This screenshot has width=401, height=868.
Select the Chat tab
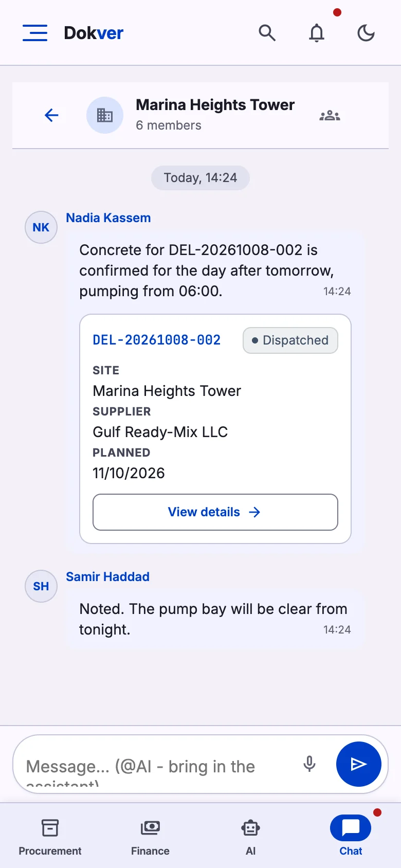coord(351,837)
